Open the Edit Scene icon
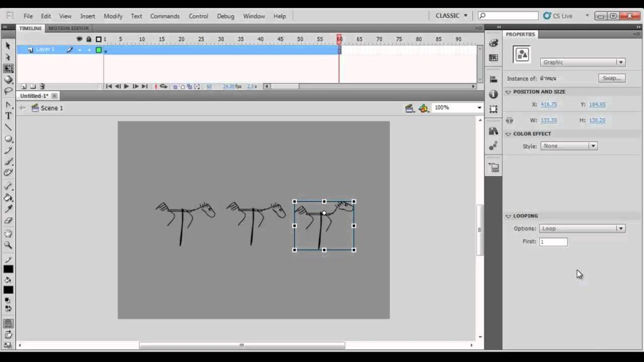This screenshot has width=644, height=362. pos(409,108)
